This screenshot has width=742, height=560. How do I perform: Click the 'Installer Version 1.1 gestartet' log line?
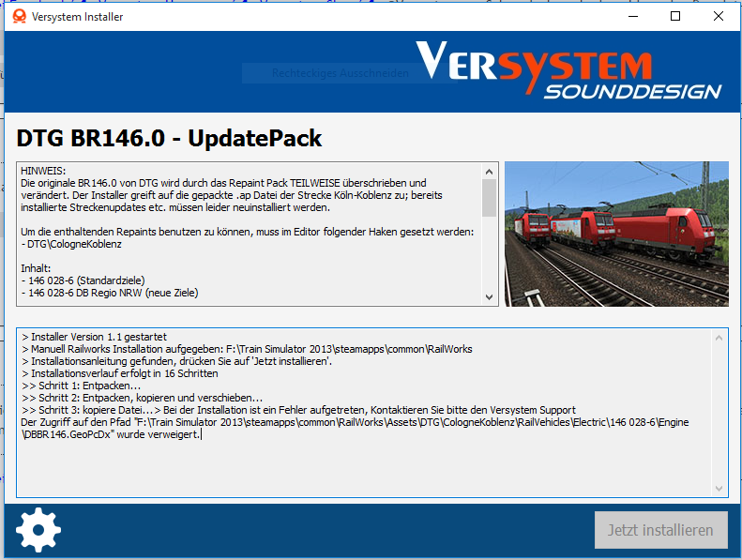pyautogui.click(x=94, y=337)
